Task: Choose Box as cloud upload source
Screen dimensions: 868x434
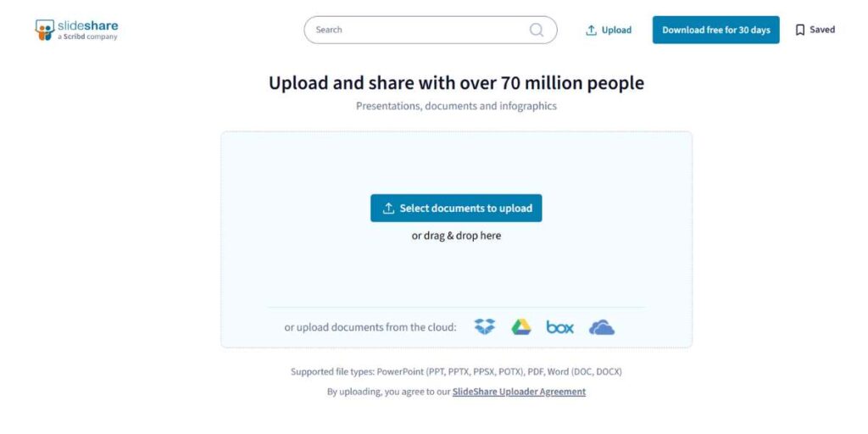Action: coord(559,327)
